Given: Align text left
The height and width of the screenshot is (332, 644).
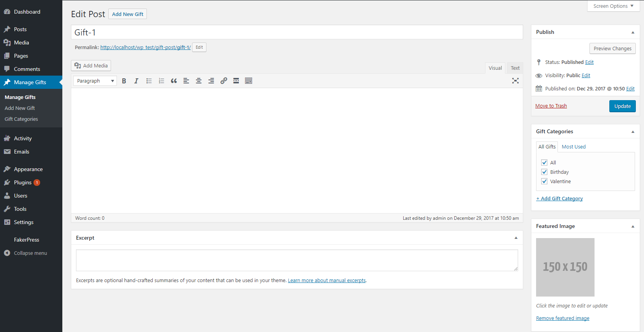Looking at the screenshot, I should tap(186, 81).
